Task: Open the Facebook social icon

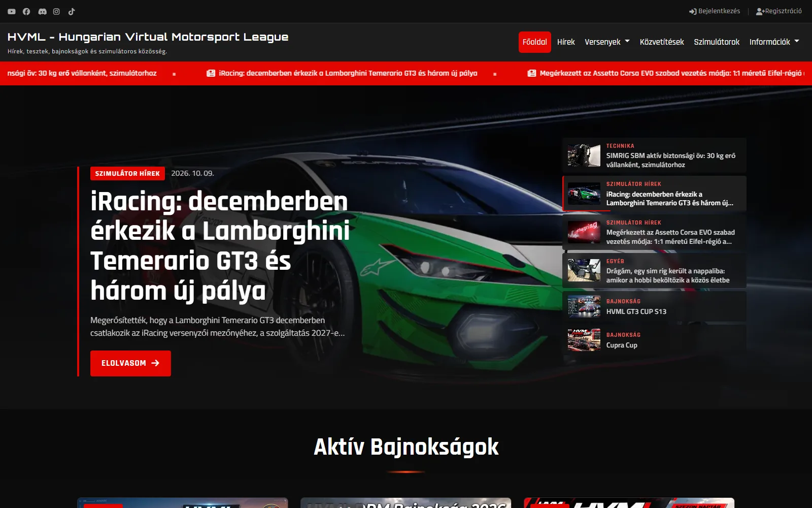Action: [26, 11]
